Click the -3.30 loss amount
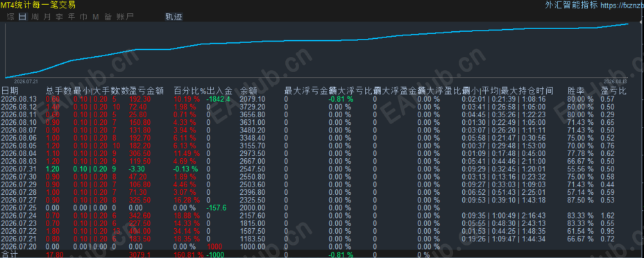The width and height of the screenshot is (644, 258). point(137,169)
